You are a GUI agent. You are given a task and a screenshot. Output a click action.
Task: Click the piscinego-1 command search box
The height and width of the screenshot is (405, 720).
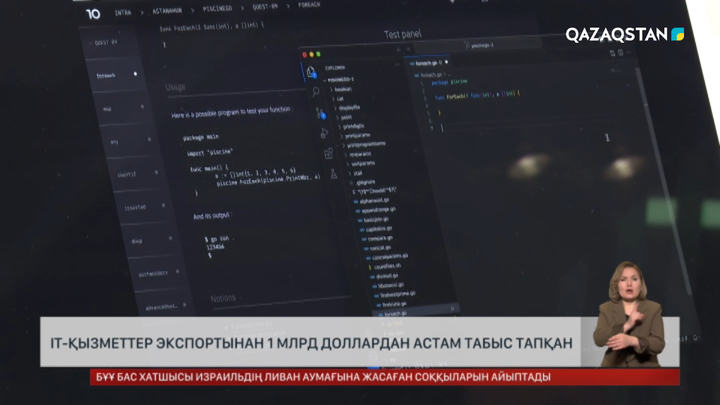click(479, 45)
